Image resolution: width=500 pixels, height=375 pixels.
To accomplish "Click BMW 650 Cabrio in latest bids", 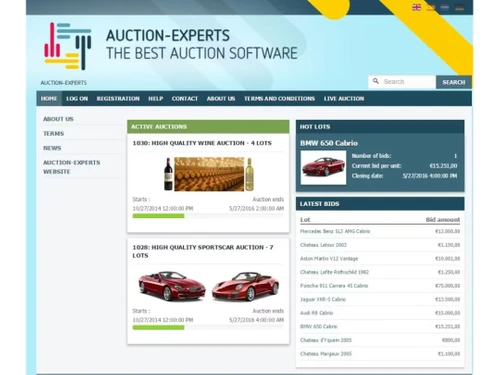I will tap(380, 327).
